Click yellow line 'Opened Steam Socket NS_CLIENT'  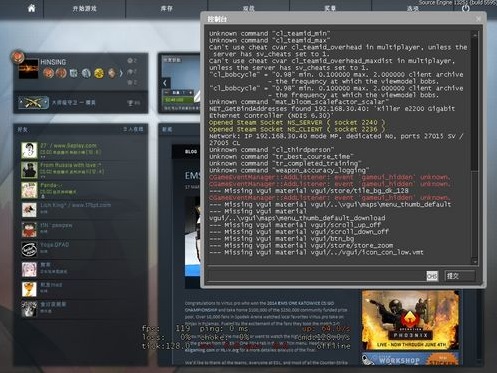pyautogui.click(x=297, y=129)
